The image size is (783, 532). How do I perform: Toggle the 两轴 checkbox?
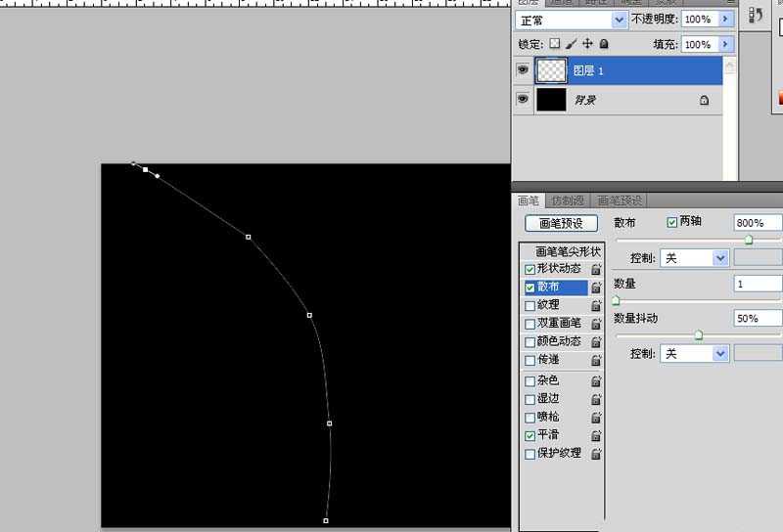pos(671,222)
